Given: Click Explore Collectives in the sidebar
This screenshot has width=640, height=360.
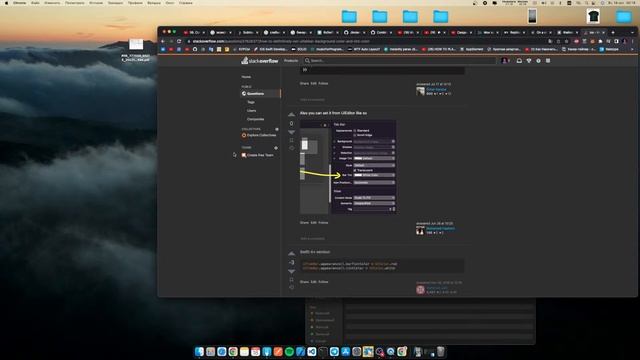Looking at the screenshot, I should [259, 135].
